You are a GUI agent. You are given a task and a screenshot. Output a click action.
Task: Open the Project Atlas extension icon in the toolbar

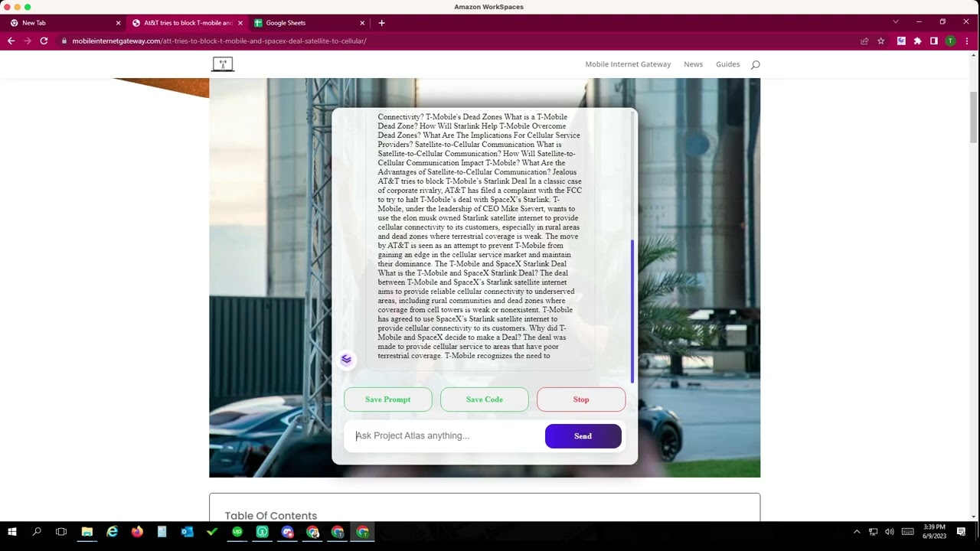pyautogui.click(x=901, y=41)
